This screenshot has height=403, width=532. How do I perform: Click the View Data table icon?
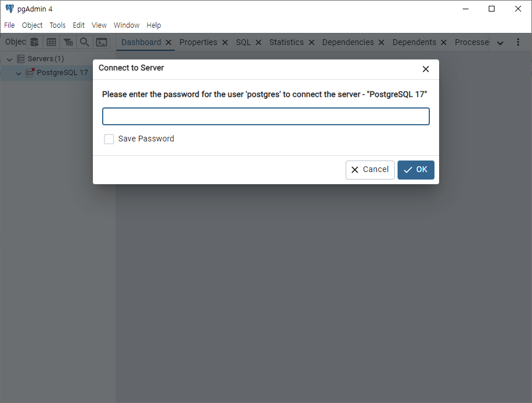tap(51, 42)
